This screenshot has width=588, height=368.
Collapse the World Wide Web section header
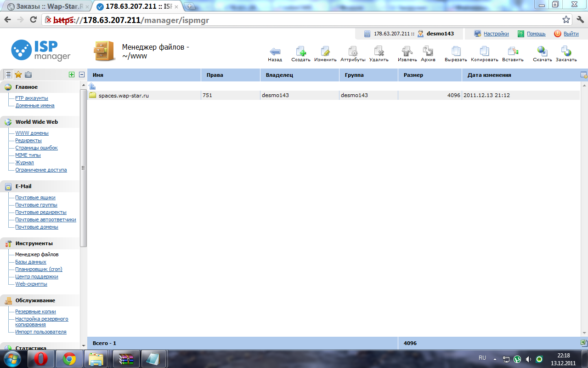coord(36,122)
